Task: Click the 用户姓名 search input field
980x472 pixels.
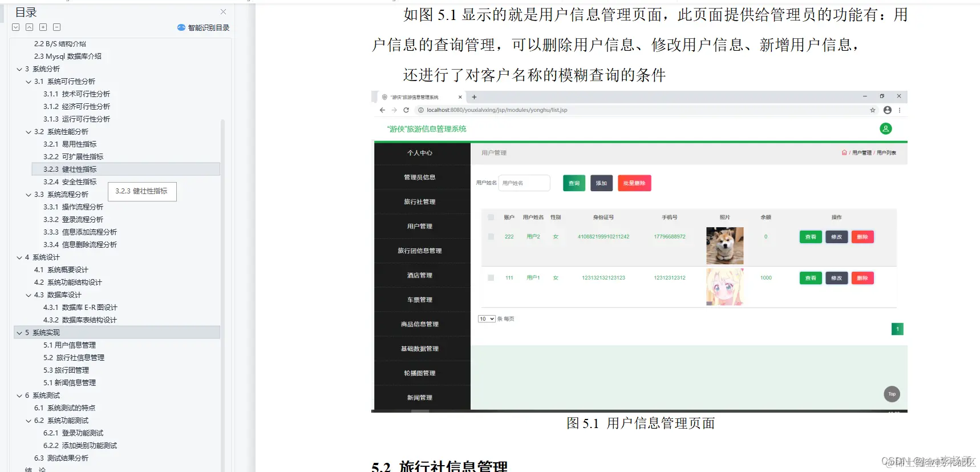Action: tap(524, 183)
